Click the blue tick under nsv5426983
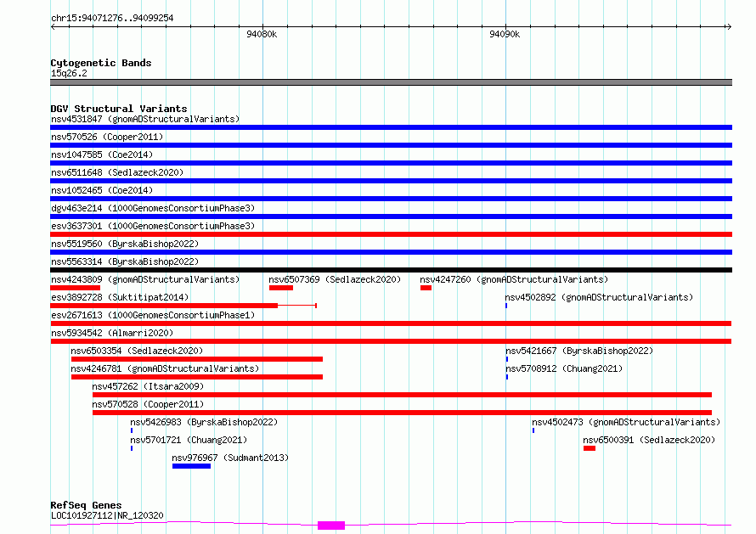 [132, 430]
